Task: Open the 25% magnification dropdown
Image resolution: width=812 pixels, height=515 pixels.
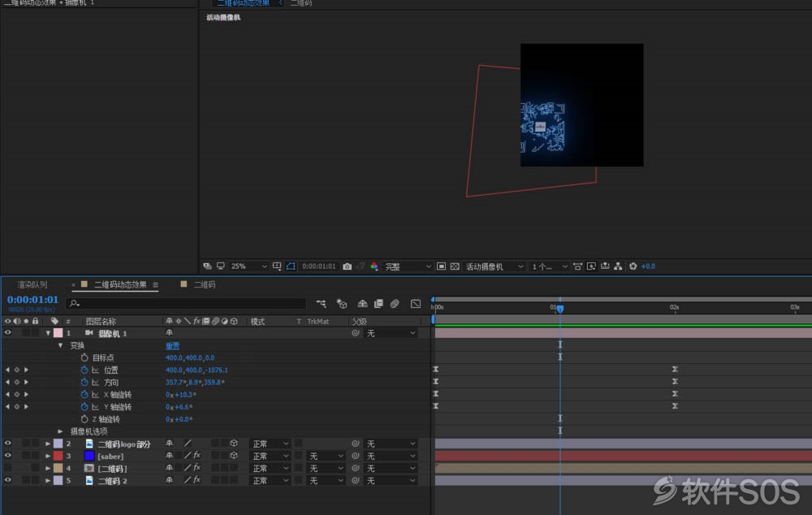Action: pos(248,266)
